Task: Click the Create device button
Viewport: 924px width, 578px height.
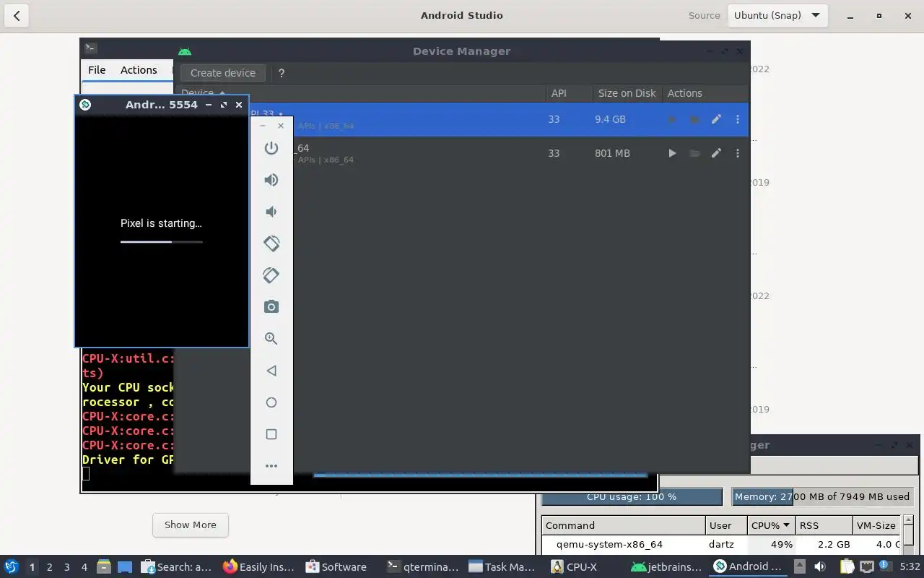Action: point(223,73)
